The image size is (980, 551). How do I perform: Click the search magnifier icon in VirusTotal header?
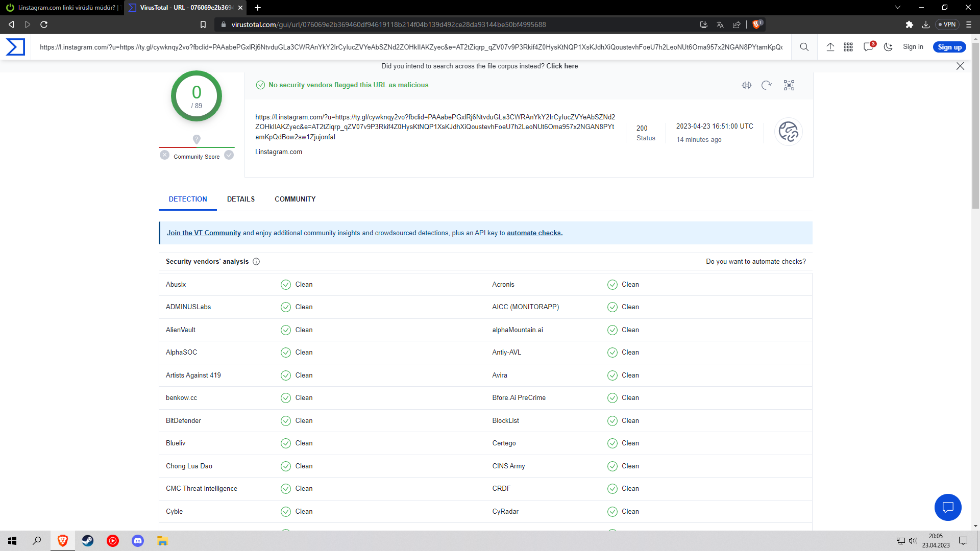click(x=804, y=47)
